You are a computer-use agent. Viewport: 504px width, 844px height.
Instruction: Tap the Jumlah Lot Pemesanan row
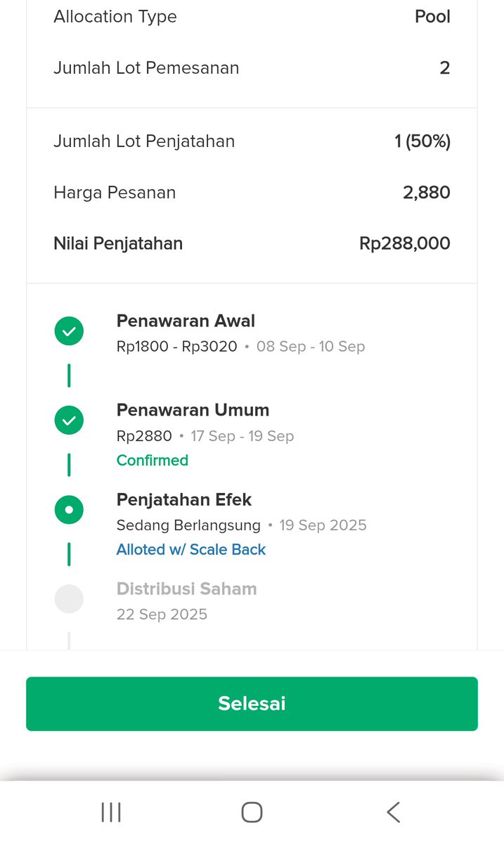[x=252, y=68]
